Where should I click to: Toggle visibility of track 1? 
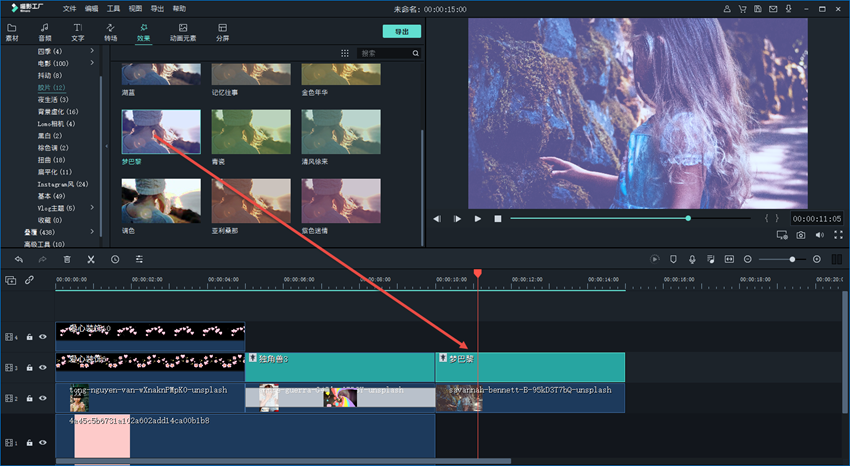pos(43,442)
